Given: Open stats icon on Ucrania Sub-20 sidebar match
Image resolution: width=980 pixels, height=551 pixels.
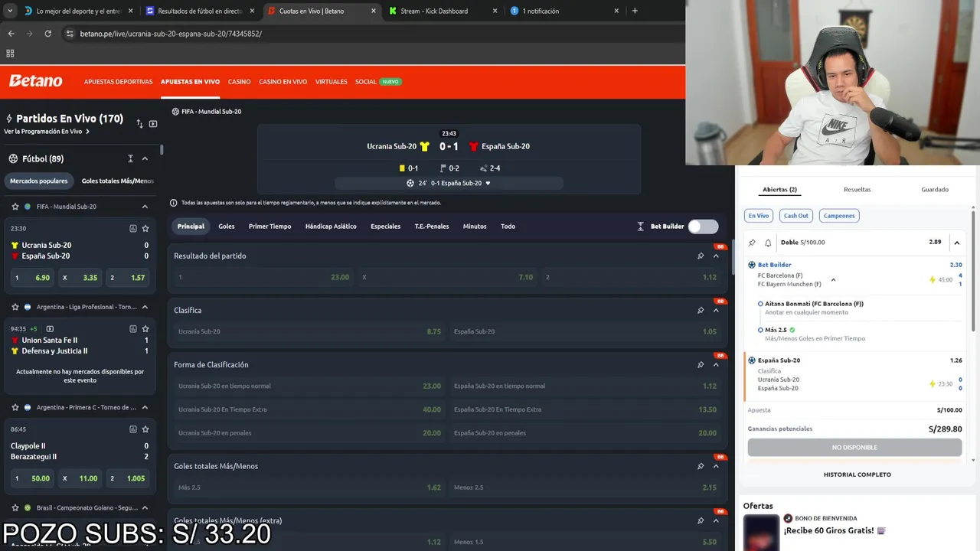Looking at the screenshot, I should pos(133,228).
